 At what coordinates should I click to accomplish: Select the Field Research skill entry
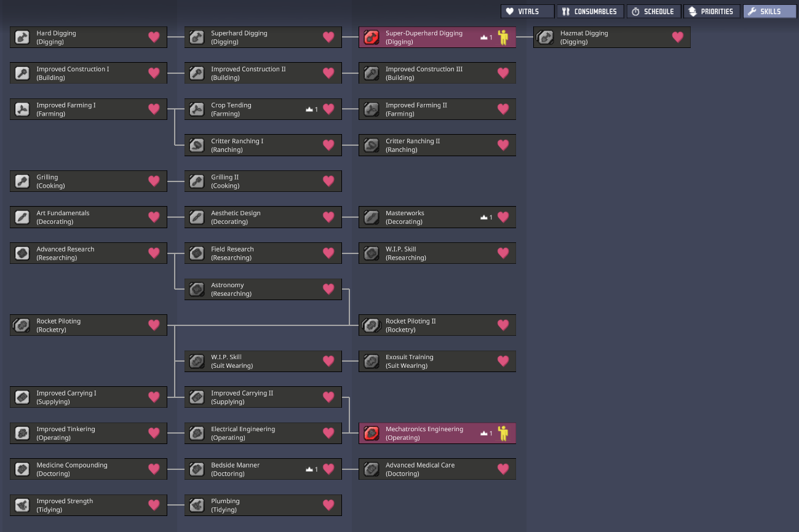[263, 253]
